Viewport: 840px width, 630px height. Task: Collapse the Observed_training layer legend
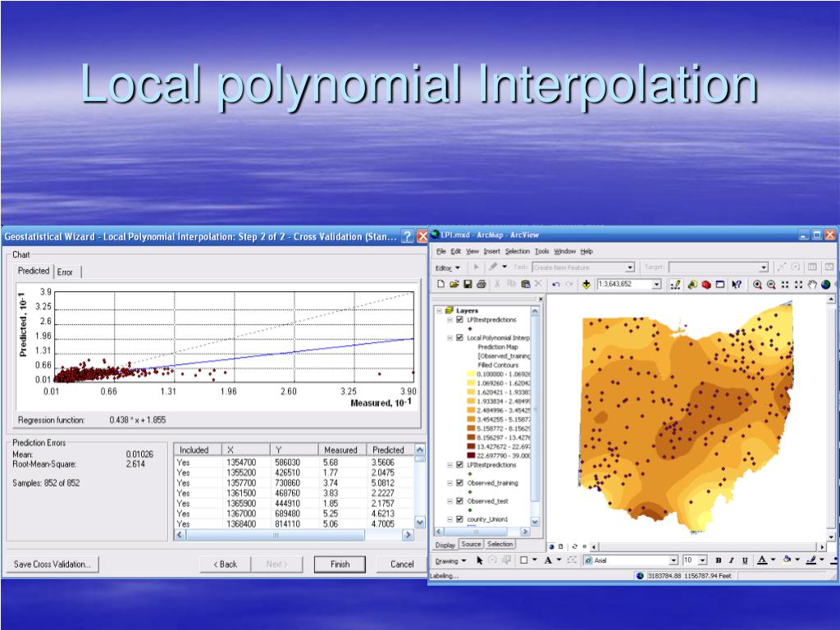[x=450, y=483]
